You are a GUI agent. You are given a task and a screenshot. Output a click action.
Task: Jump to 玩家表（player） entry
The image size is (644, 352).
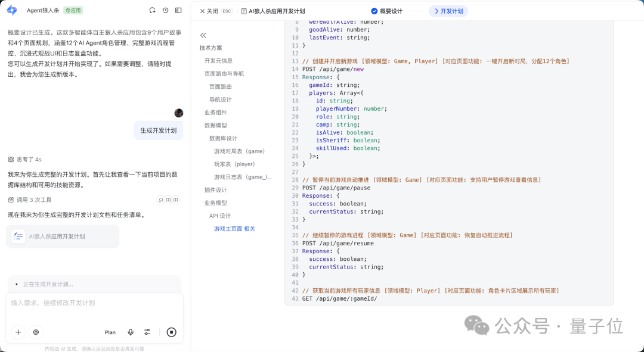pyautogui.click(x=236, y=164)
